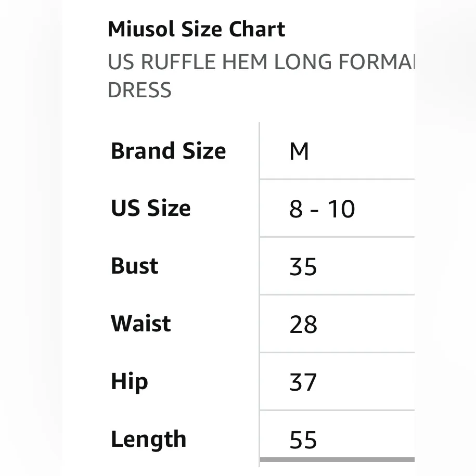The height and width of the screenshot is (476, 476).
Task: Click the word 'HEM' in the subtitle
Action: [245, 62]
